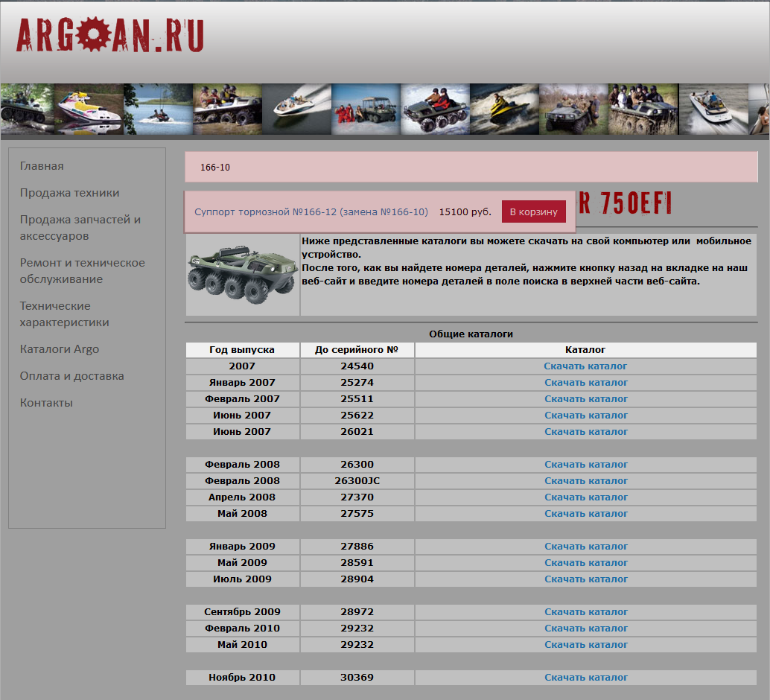The height and width of the screenshot is (700, 770).
Task: Download catalog for serial number 24540
Action: [585, 366]
